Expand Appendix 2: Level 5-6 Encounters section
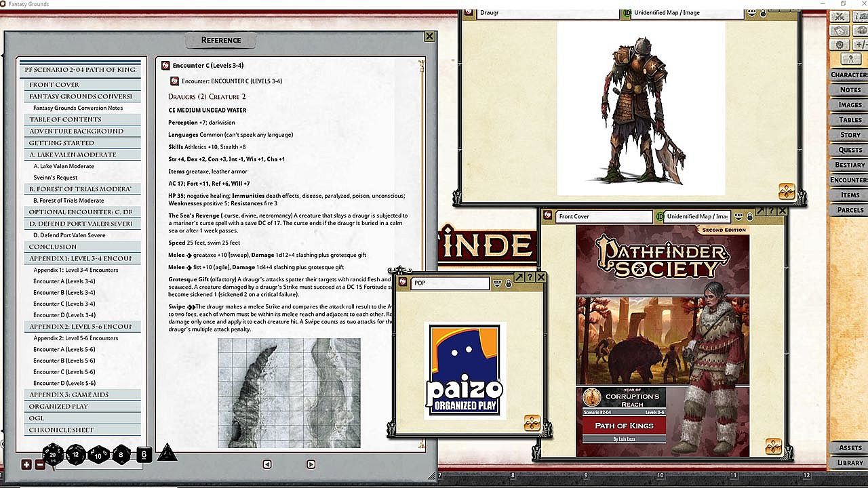This screenshot has width=868, height=488. [x=80, y=327]
